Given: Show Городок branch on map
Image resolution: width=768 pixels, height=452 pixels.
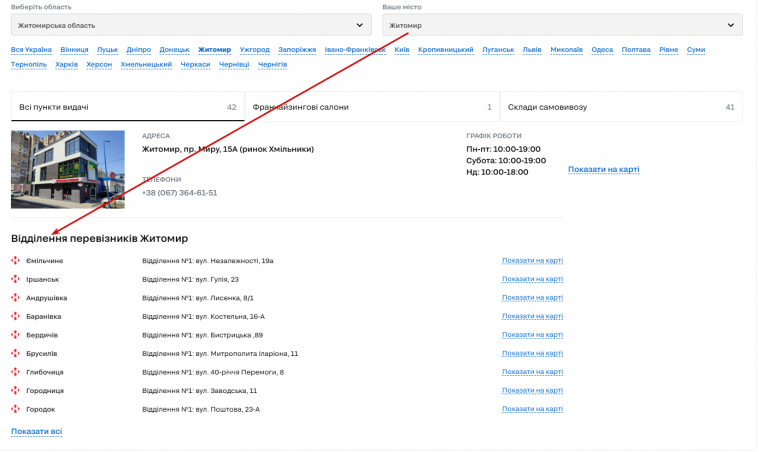Looking at the screenshot, I should pos(532,409).
